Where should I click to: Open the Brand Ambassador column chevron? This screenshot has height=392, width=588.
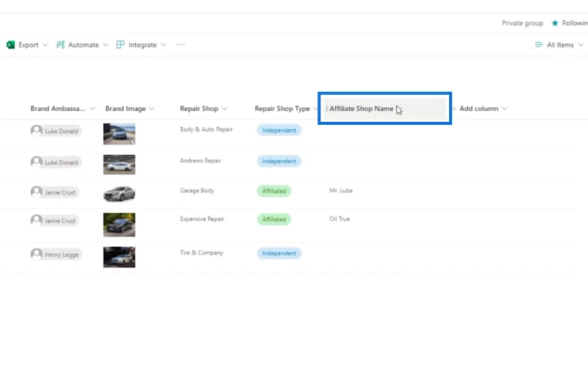93,109
